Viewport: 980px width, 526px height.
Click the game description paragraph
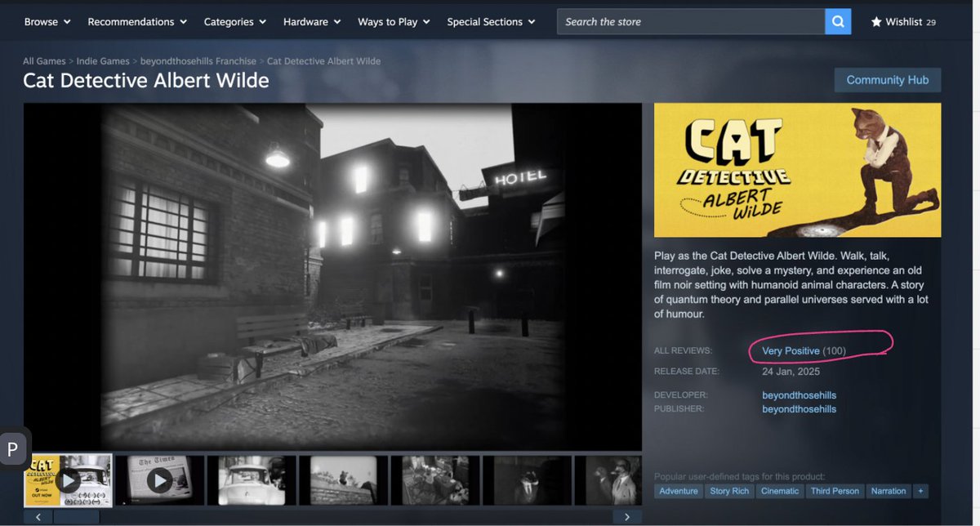click(x=791, y=284)
